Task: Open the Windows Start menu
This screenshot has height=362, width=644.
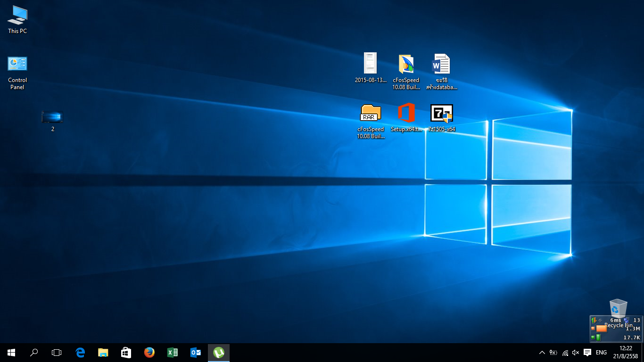Action: point(11,353)
